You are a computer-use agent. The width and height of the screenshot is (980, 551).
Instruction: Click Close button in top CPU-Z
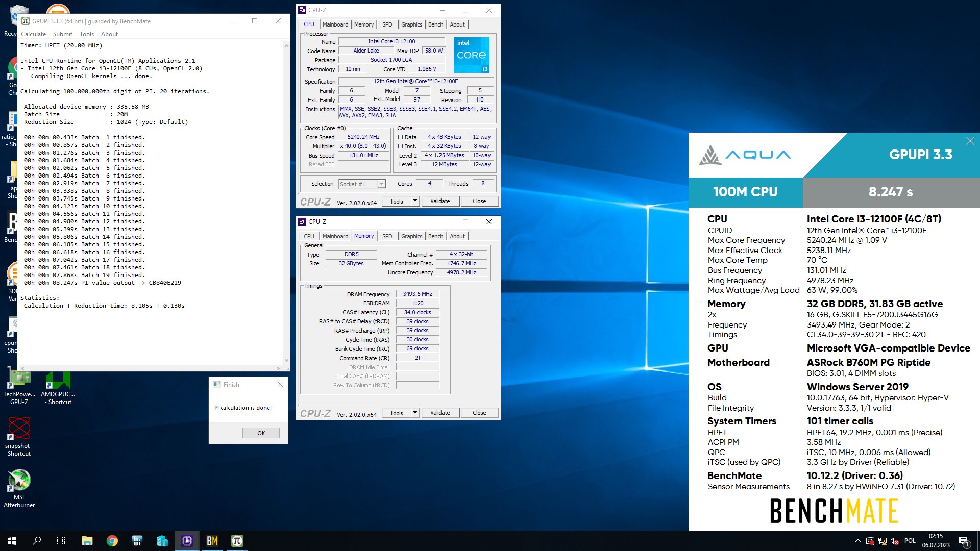point(479,201)
